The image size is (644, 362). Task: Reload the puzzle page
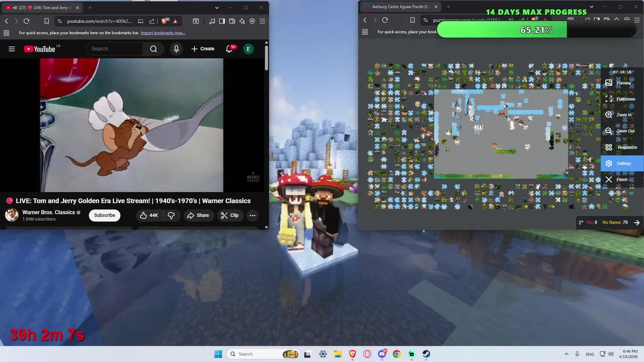click(x=385, y=20)
